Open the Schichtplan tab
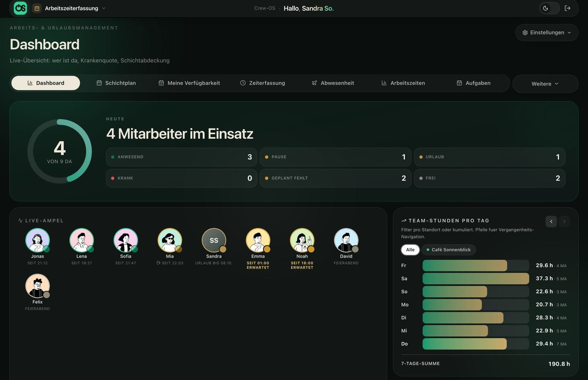This screenshot has height=380, width=588. (116, 83)
